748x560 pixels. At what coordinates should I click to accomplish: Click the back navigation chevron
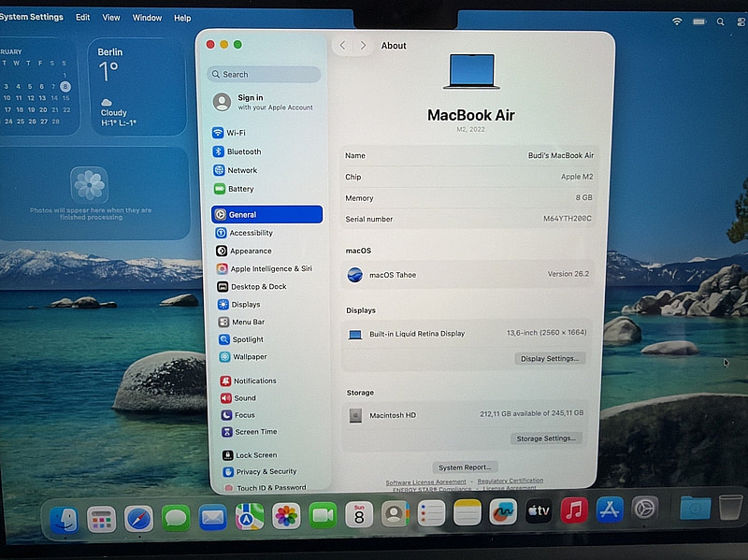click(x=342, y=45)
